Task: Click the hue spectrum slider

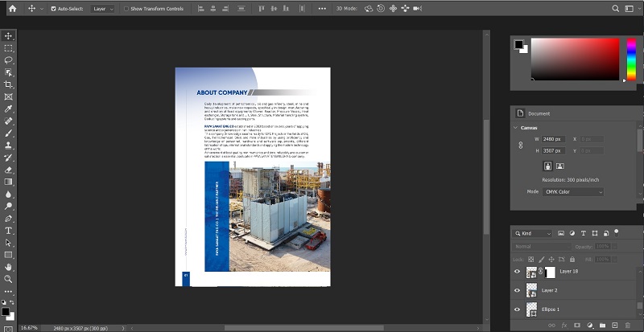Action: 631,59
